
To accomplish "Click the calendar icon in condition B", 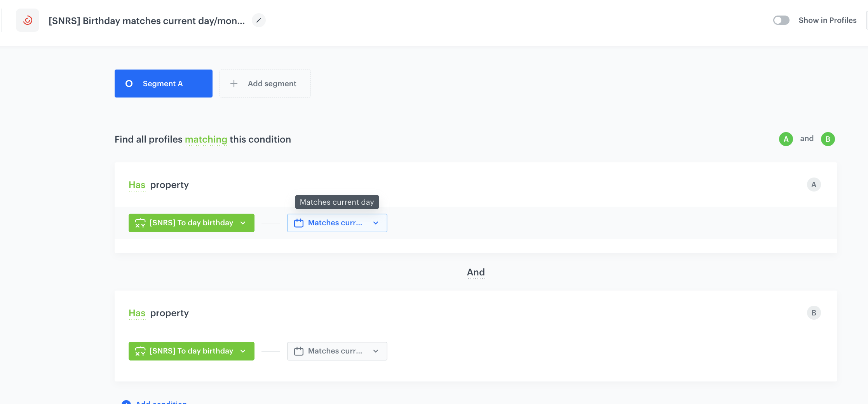I will click(298, 351).
